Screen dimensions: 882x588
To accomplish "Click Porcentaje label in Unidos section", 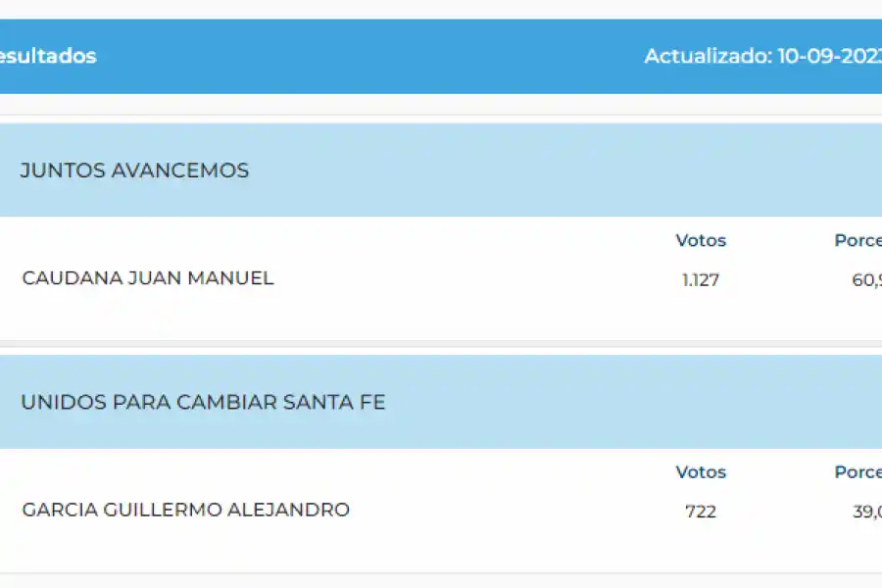I will pyautogui.click(x=858, y=471).
